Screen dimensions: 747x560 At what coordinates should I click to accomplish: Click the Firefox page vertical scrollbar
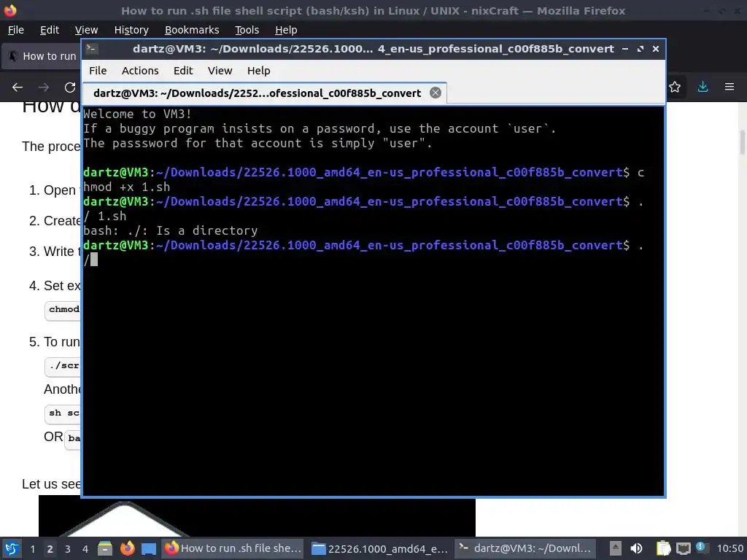click(742, 142)
